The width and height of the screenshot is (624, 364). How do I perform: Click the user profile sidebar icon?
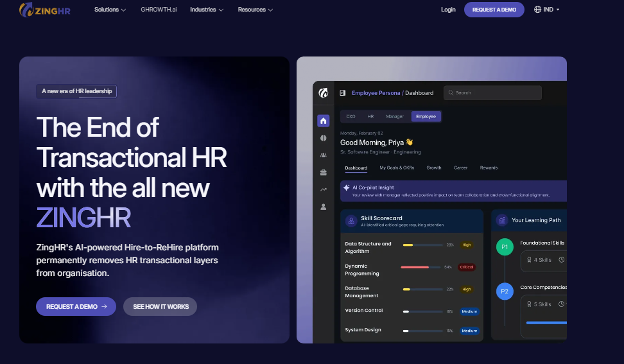[323, 207]
